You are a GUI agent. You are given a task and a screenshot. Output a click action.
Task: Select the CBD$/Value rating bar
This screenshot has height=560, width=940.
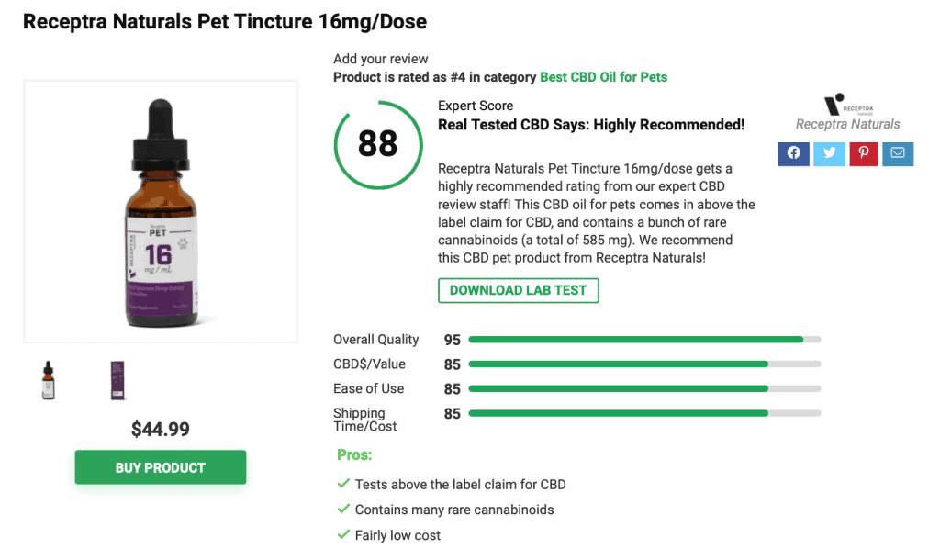coord(640,364)
